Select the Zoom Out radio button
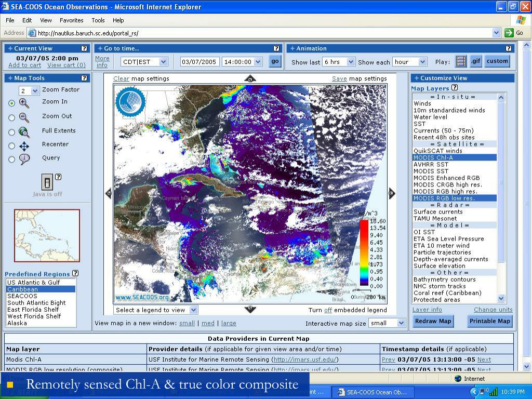 click(11, 117)
